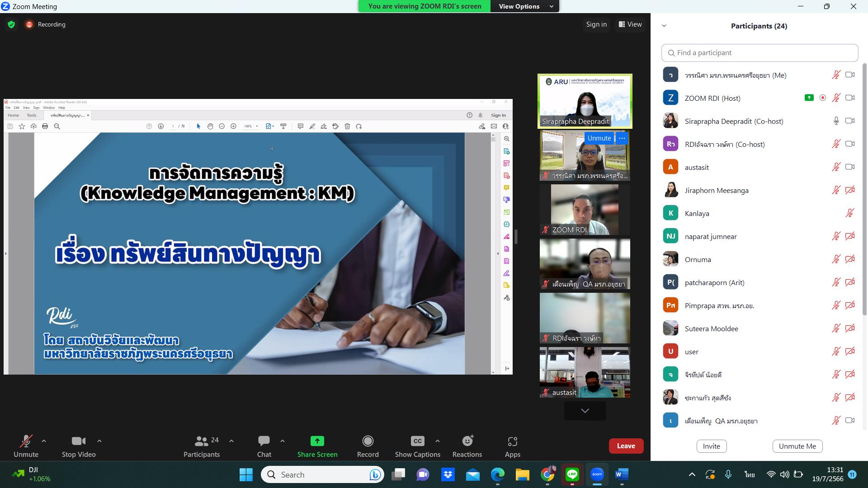Select Sirapracha Deepradit video thumbnail
This screenshot has width=868, height=488.
point(585,101)
